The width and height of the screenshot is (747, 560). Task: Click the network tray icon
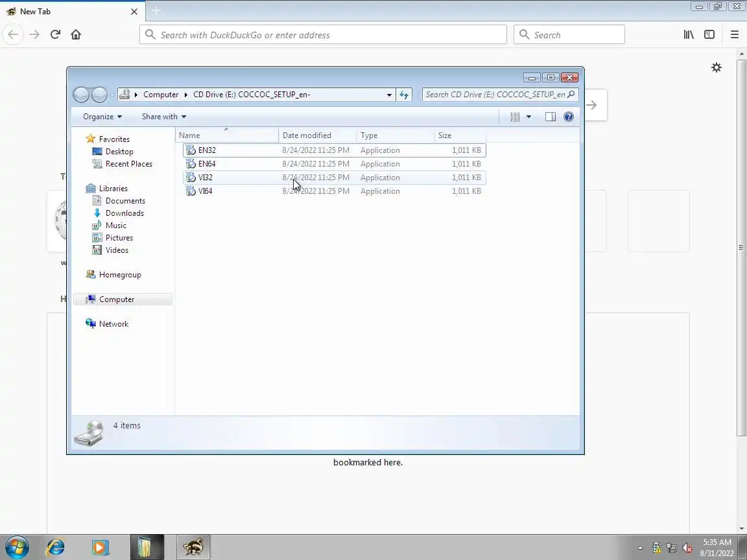click(x=671, y=548)
